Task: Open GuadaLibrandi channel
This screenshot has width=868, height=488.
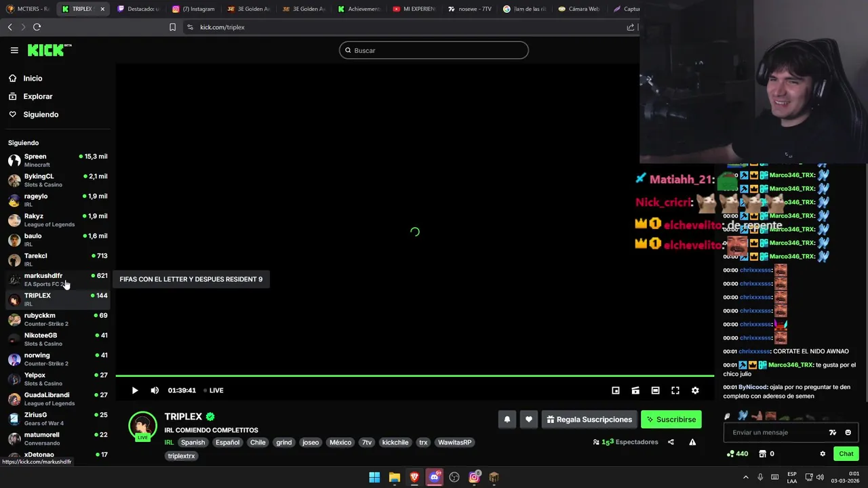Action: click(58, 399)
